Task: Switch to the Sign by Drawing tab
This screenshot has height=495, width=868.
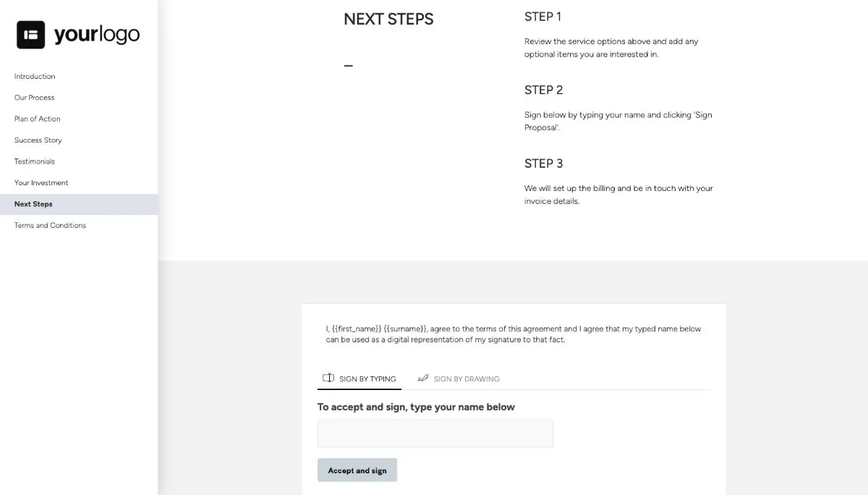Action: click(467, 378)
